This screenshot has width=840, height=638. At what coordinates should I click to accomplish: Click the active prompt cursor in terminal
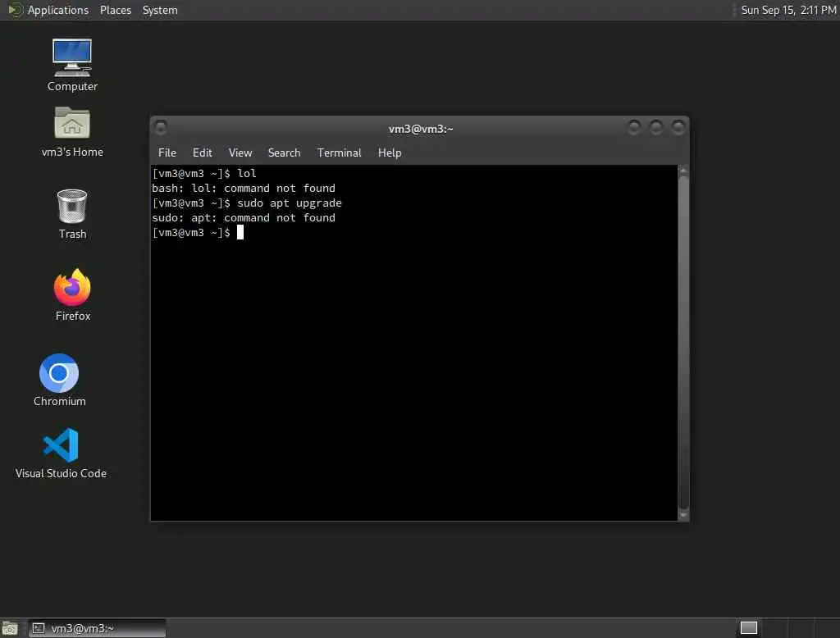[240, 233]
